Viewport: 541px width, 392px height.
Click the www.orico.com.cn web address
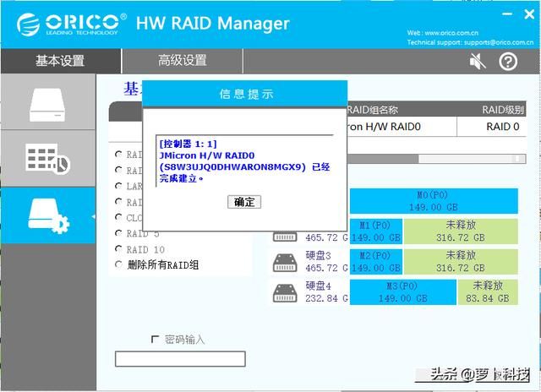(451, 33)
